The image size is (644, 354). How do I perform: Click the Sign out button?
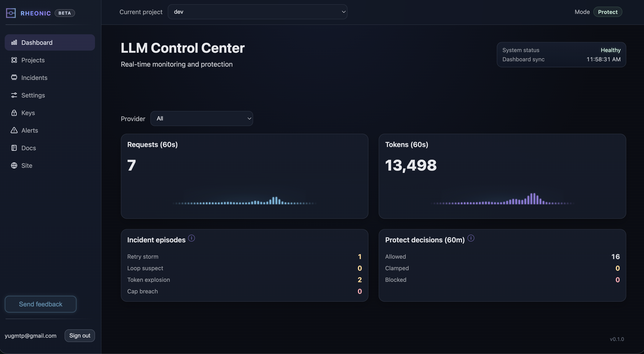(x=80, y=336)
